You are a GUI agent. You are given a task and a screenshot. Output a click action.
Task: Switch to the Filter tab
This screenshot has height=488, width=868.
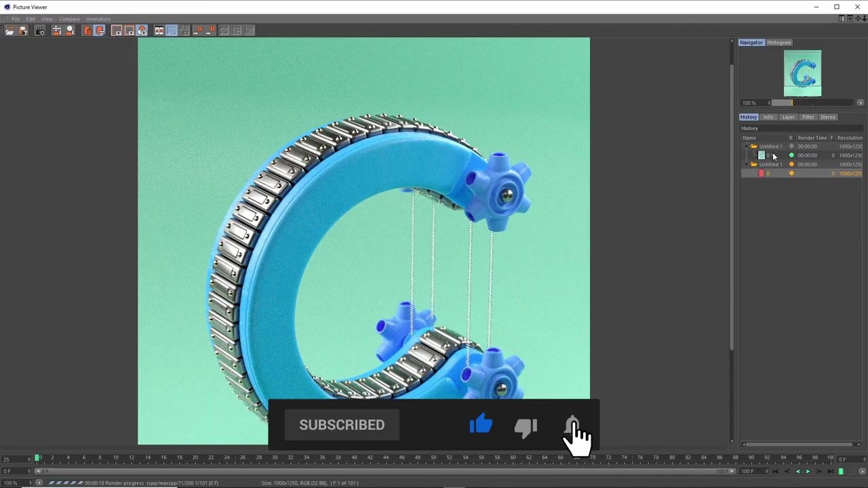pos(808,117)
